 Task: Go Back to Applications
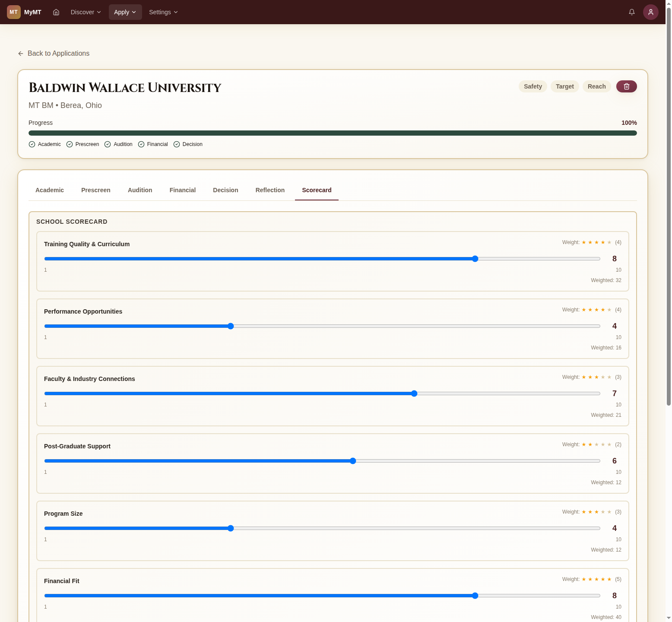coord(58,54)
